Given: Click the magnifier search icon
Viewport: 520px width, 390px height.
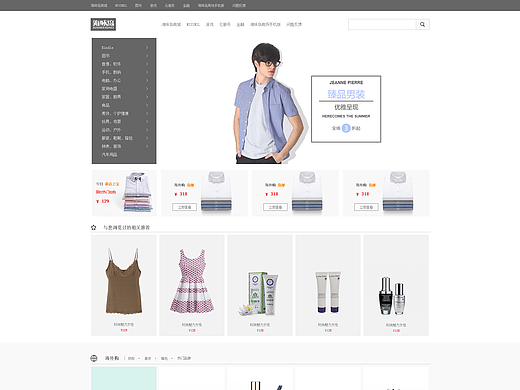Looking at the screenshot, I should click(x=422, y=24).
